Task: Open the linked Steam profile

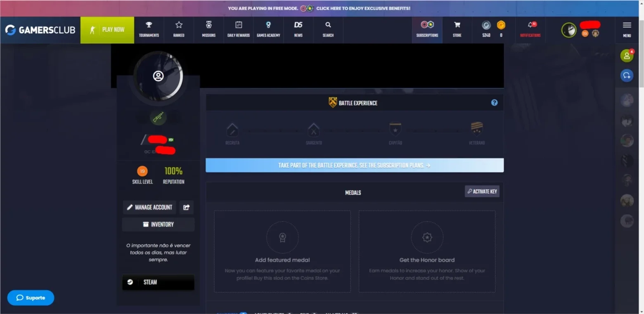Action: click(158, 282)
